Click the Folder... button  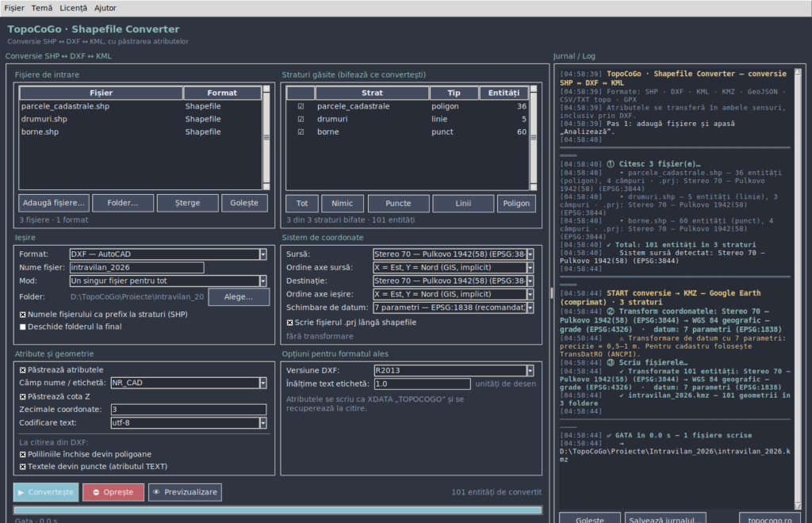click(123, 203)
